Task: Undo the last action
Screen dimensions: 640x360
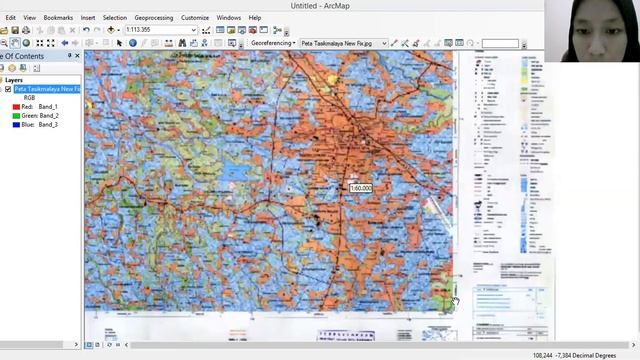Action: (x=86, y=30)
